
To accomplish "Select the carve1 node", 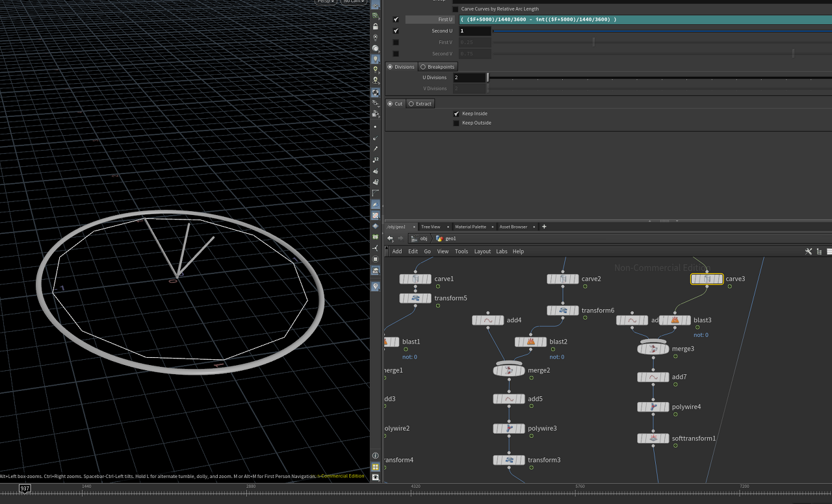I will (415, 279).
